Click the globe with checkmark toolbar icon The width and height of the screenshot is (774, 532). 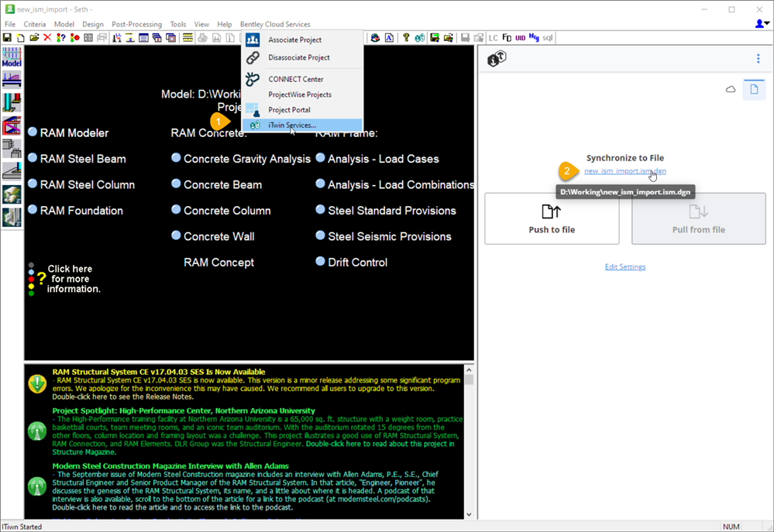(375, 37)
